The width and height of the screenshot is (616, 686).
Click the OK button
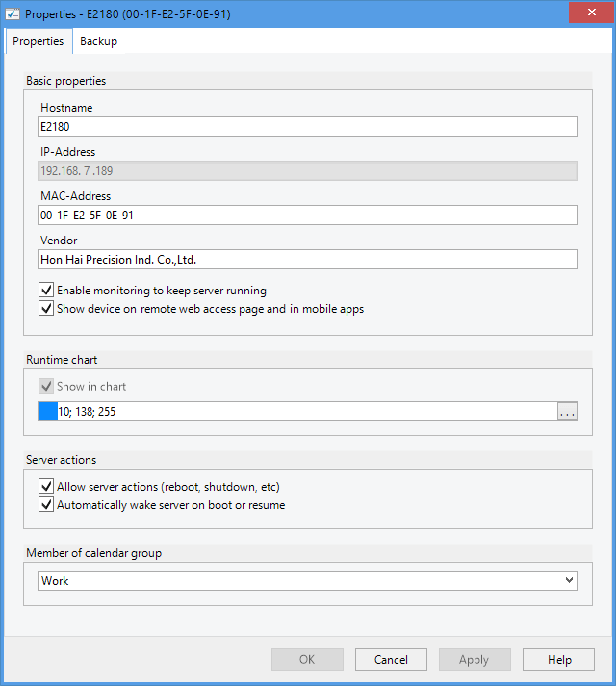coord(307,659)
